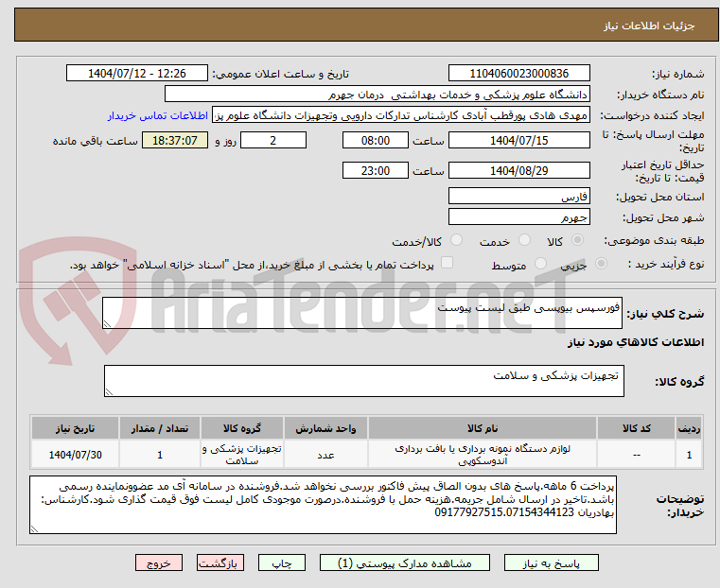Click resize handle of the گروه کالا box
Screen dimensions: 720x588
pos(109,391)
